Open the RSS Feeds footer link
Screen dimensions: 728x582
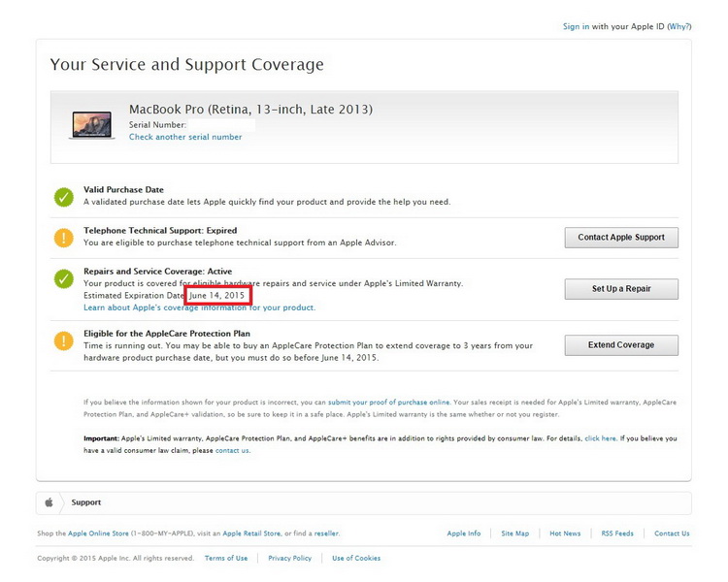click(x=617, y=533)
